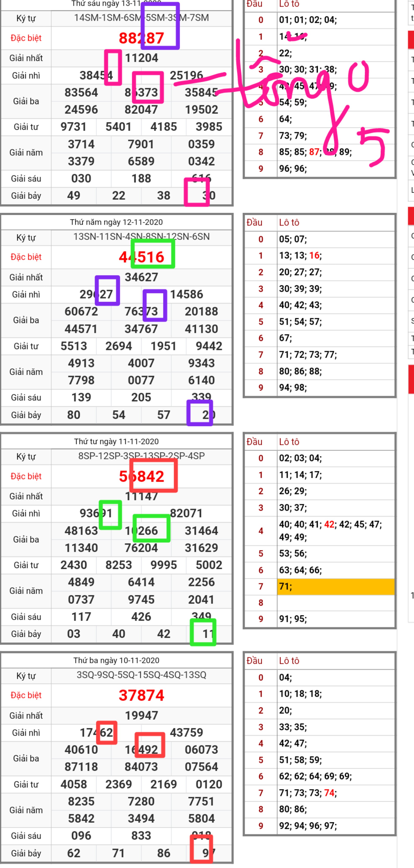Click the second prize number 25196
This screenshot has height=868, width=414.
pos(186,75)
